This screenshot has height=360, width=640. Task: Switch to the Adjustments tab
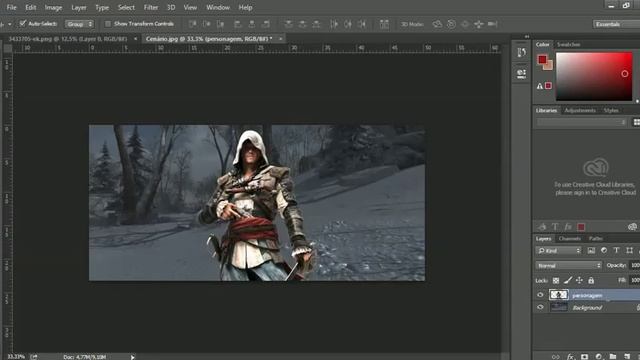pyautogui.click(x=580, y=110)
